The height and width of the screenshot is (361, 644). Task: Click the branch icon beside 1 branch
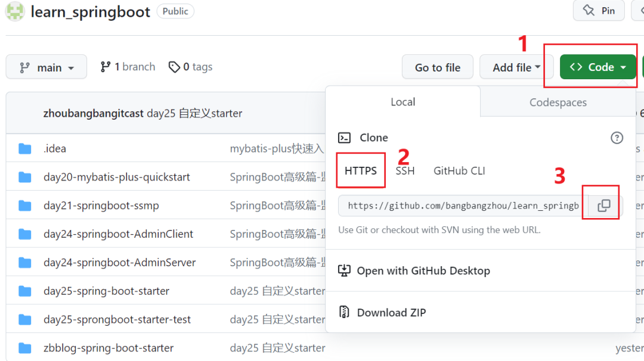(106, 67)
